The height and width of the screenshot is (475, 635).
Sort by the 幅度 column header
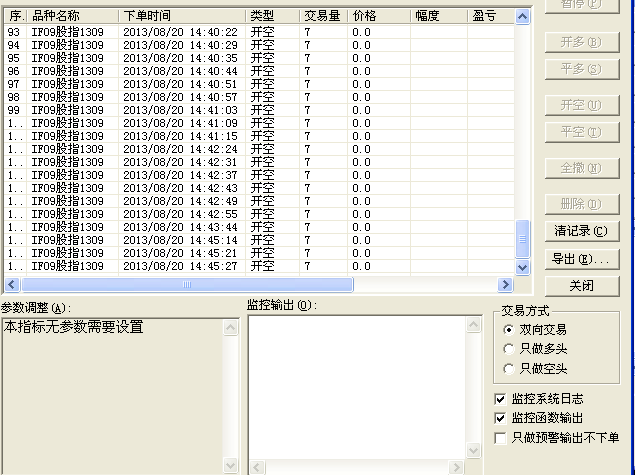point(439,16)
